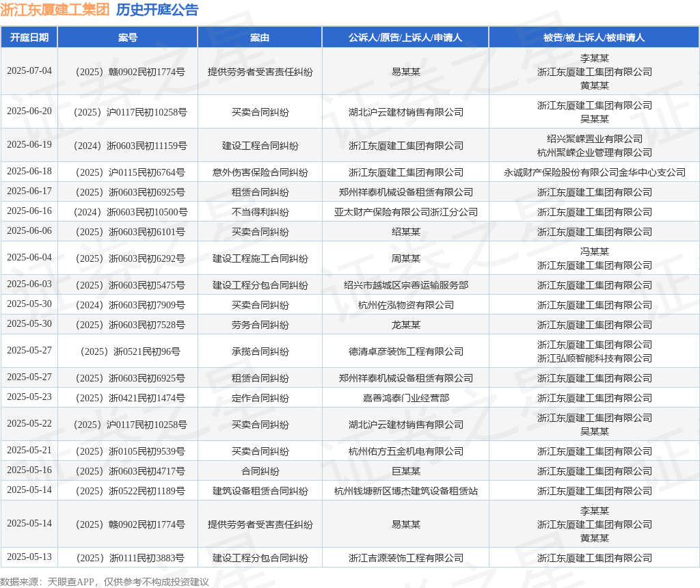Image resolution: width=700 pixels, height=588 pixels.
Task: Click plaintiff 嘉善鸿泰门业经营部
Action: pos(405,398)
